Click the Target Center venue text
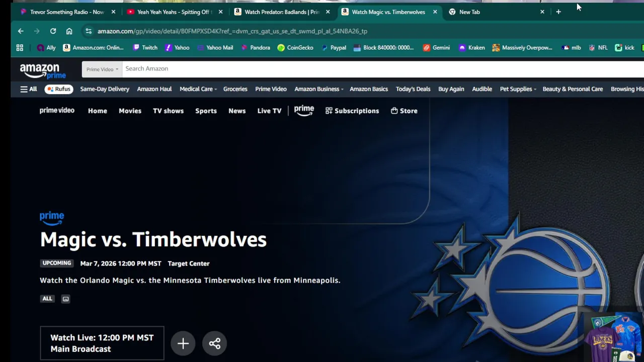644x362 pixels. coord(189,263)
